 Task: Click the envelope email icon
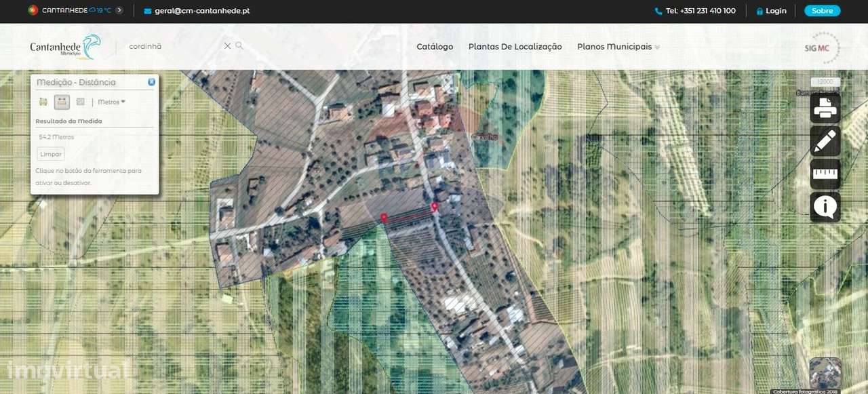click(x=147, y=11)
